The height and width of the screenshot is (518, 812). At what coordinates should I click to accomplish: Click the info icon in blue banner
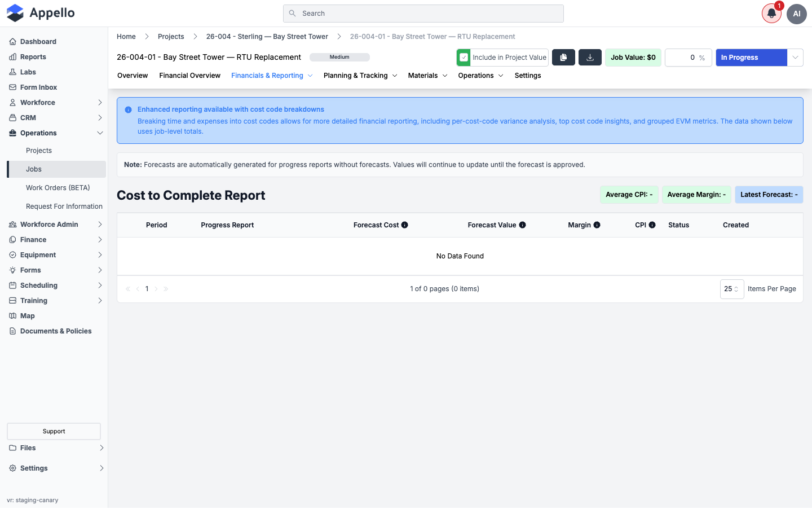pos(128,110)
